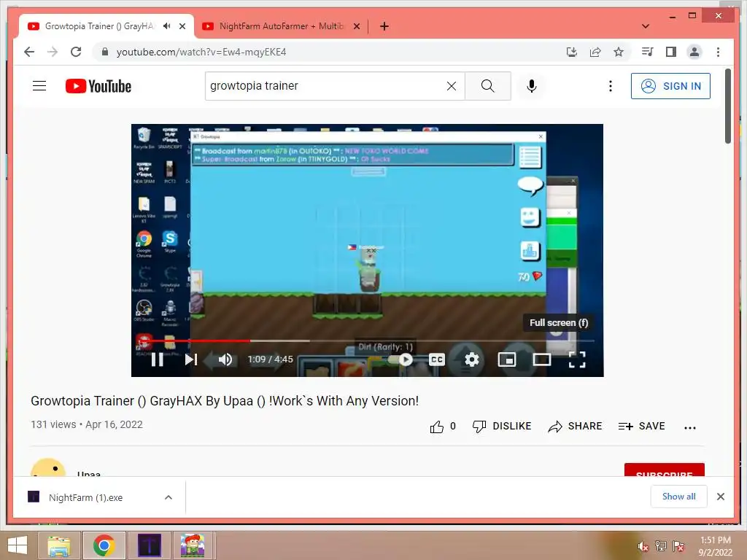This screenshot has height=560, width=747.
Task: Open the Growtopia game taskbar icon
Action: click(x=193, y=545)
